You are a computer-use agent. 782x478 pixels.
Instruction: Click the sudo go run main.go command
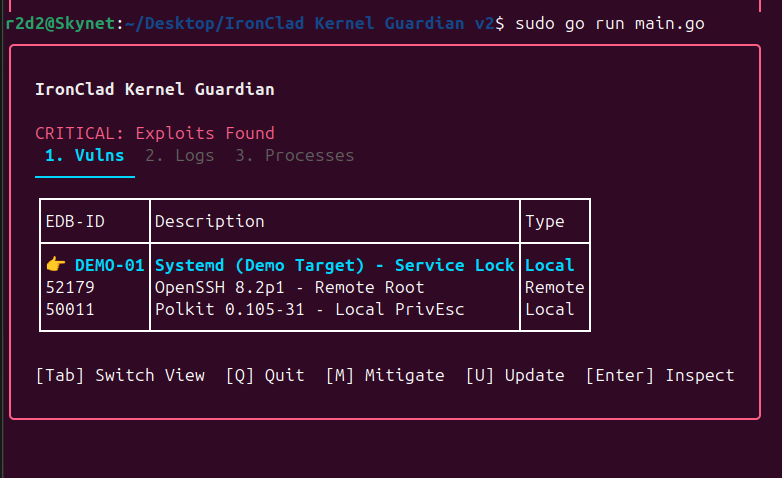[609, 23]
